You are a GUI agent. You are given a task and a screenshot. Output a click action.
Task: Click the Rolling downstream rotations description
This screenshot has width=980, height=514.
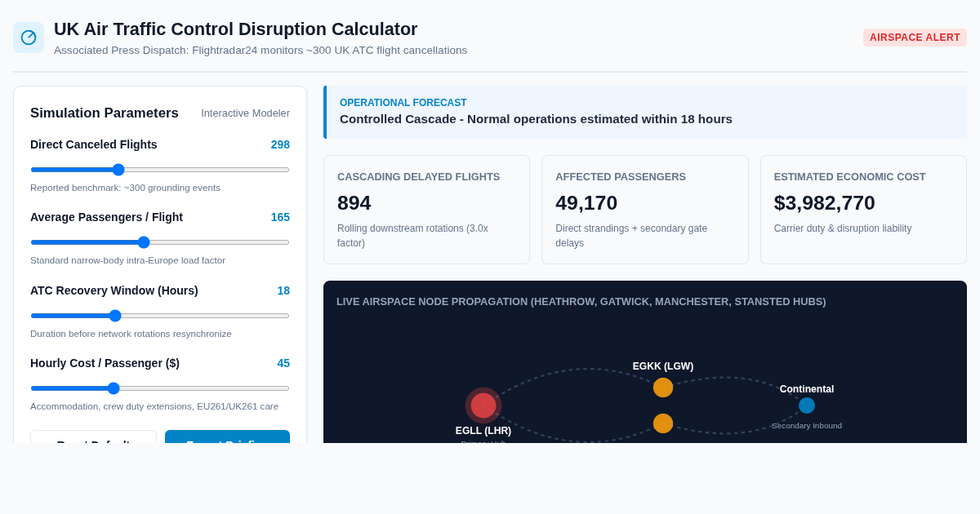(412, 236)
